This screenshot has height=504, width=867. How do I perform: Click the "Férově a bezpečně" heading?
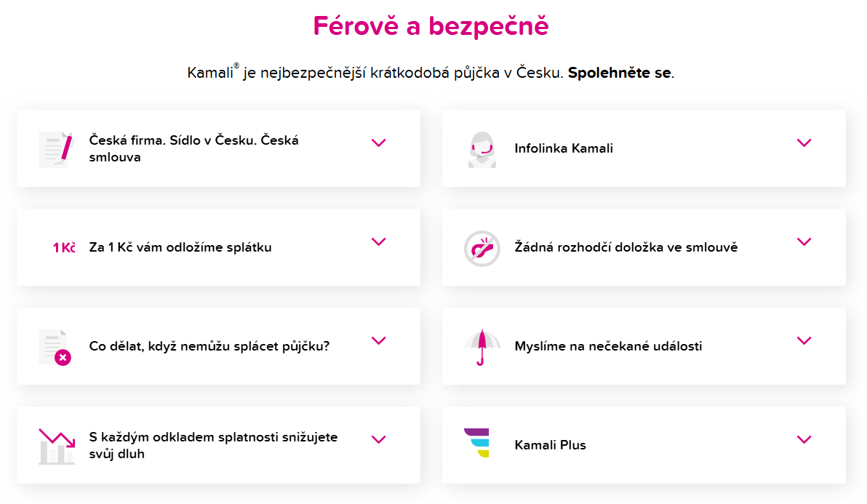[433, 25]
